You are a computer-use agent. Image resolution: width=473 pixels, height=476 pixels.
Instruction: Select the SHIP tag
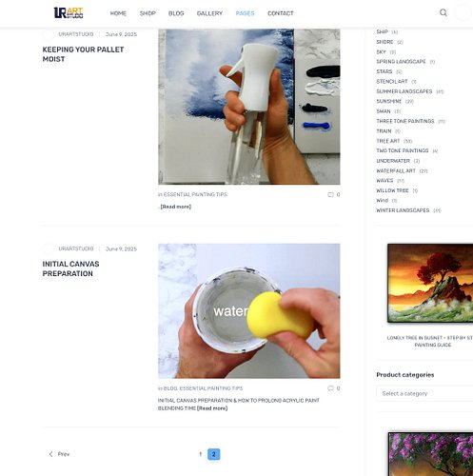383,31
